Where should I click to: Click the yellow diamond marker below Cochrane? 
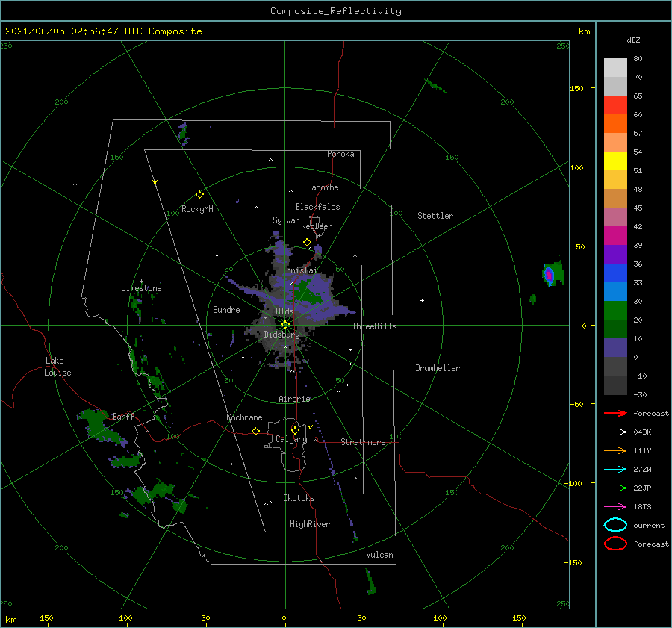(x=255, y=431)
